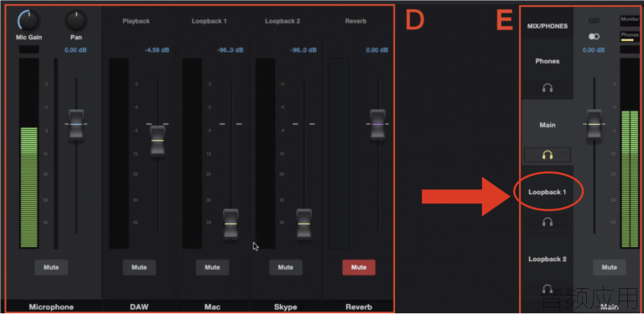Click the yellow headphone icon under Main
The image size is (644, 314).
(x=547, y=155)
